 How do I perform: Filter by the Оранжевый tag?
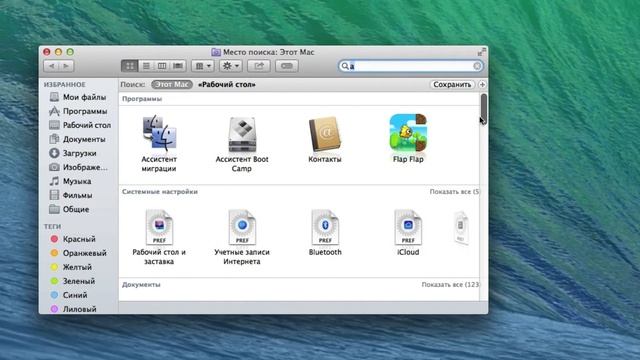(78, 253)
